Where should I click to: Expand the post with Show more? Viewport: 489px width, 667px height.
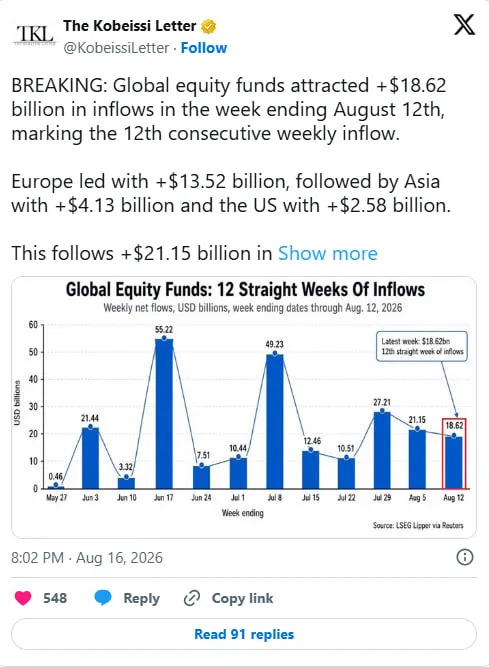coord(327,253)
